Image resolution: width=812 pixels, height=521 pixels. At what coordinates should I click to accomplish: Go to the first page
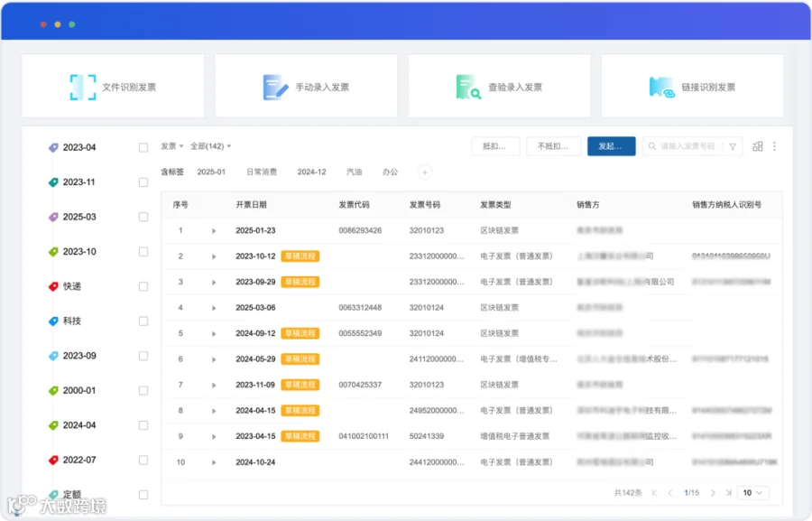pos(655,493)
